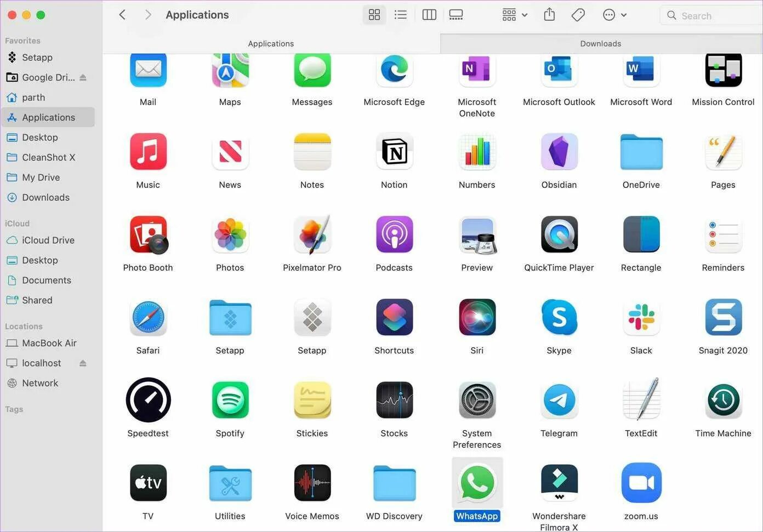Open the More actions ellipsis menu
763x532 pixels.
(x=614, y=15)
